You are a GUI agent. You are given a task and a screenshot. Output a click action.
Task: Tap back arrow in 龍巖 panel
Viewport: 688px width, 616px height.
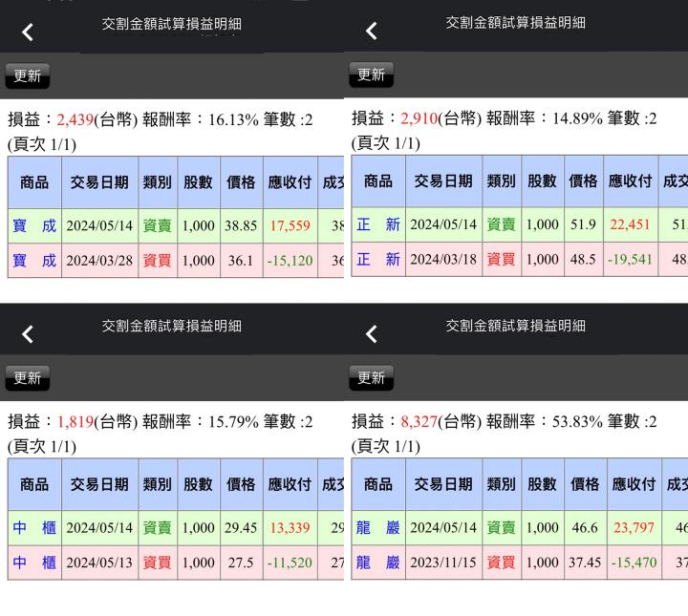[372, 334]
